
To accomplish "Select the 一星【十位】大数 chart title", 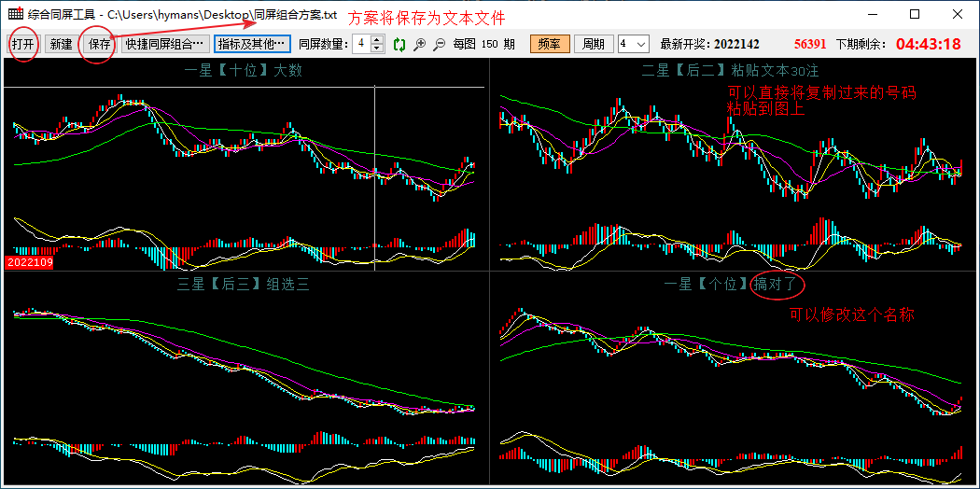I will (244, 70).
